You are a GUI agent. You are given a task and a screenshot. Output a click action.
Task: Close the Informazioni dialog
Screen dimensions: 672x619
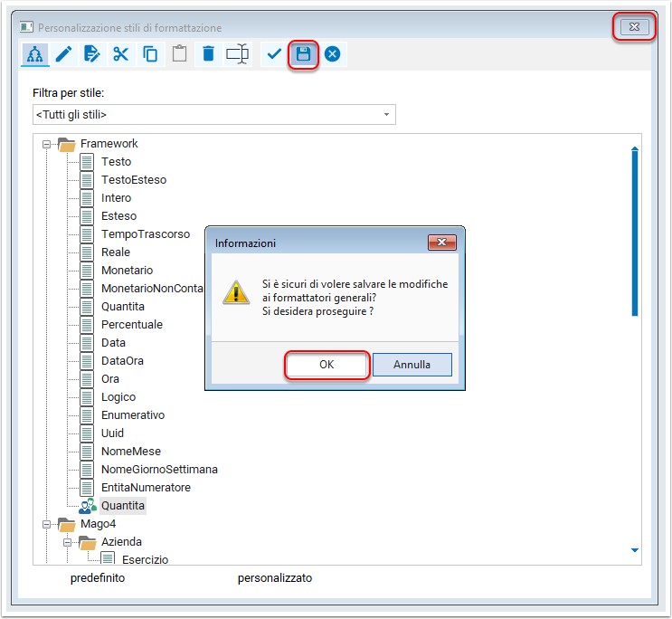point(442,243)
